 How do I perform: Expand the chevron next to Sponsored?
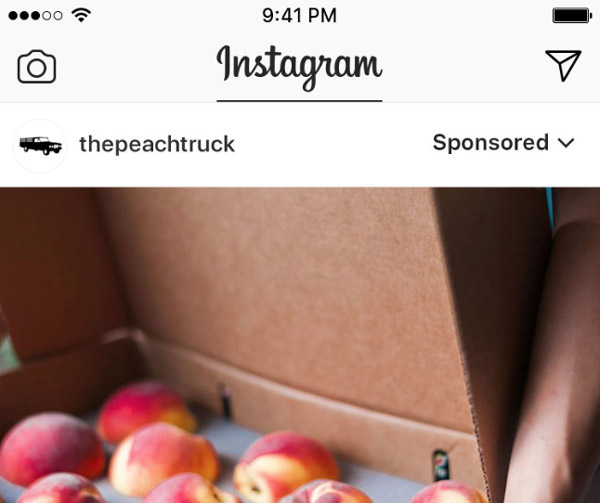[566, 143]
